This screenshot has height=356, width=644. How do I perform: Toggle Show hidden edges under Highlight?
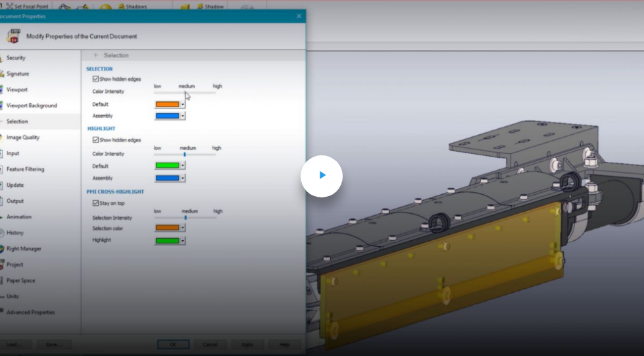(96, 140)
